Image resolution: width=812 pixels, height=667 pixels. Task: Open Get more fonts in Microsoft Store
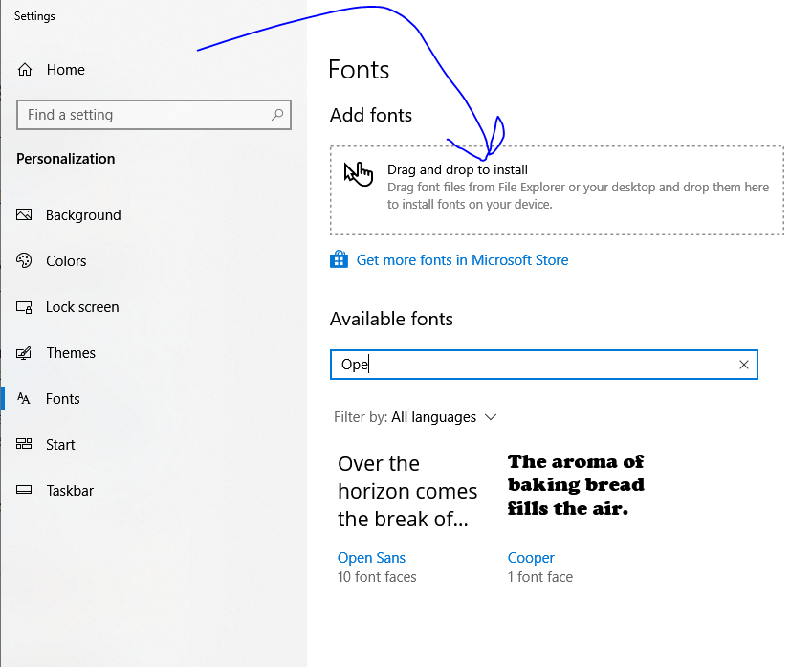[x=462, y=260]
